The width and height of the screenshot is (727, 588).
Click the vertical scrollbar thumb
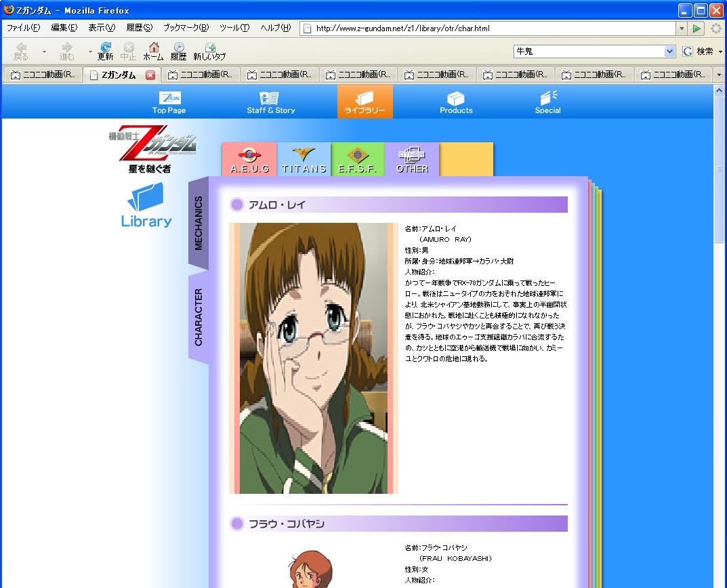[x=719, y=170]
